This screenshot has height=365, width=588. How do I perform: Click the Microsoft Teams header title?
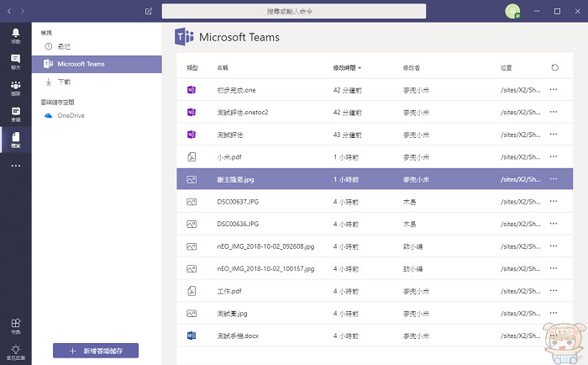239,37
